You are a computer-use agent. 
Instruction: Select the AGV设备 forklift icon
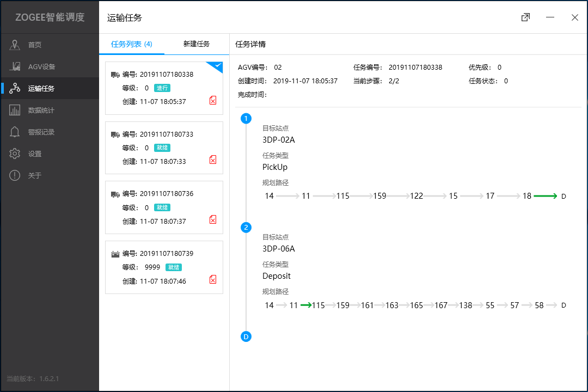15,66
